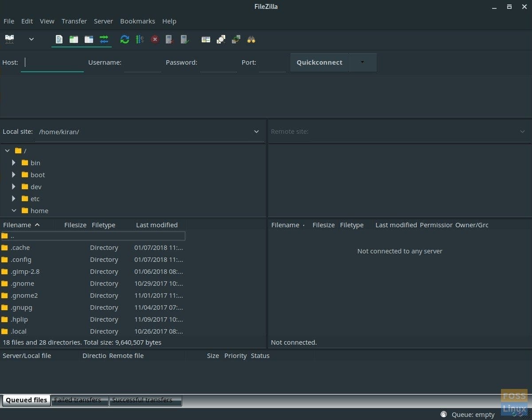The width and height of the screenshot is (532, 420).
Task: Click the disconnect from server icon
Action: [169, 39]
